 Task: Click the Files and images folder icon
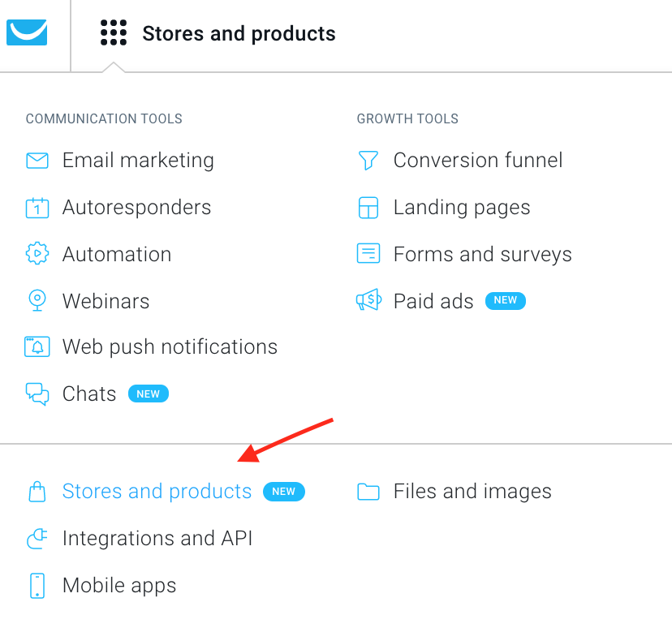(368, 492)
